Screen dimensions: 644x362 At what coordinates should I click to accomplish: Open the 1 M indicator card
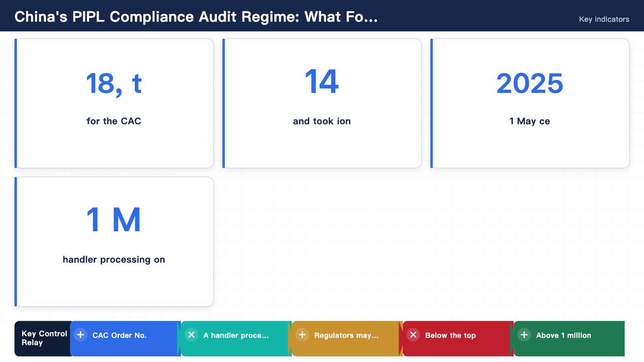click(114, 241)
